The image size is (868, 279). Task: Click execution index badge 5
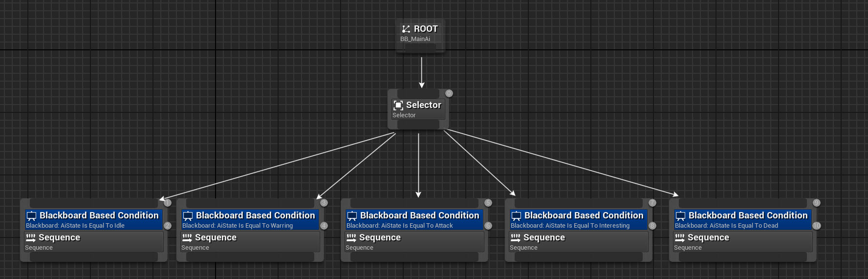[488, 203]
